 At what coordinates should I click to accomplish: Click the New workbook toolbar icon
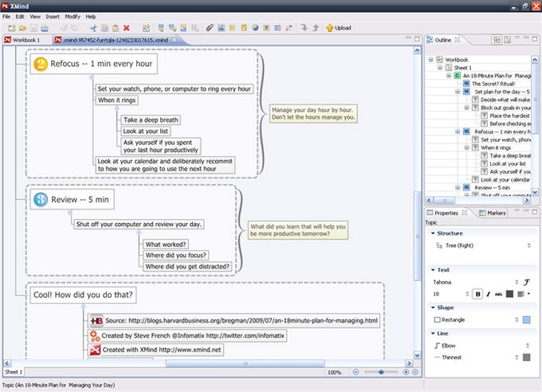point(12,28)
